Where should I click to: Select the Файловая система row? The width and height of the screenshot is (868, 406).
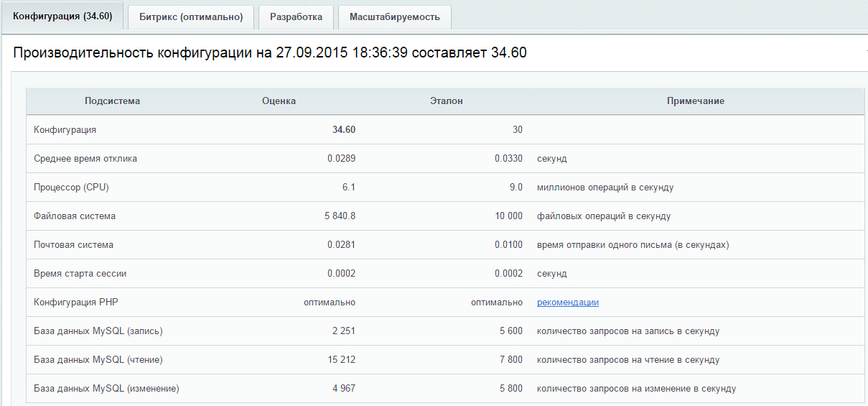point(75,216)
